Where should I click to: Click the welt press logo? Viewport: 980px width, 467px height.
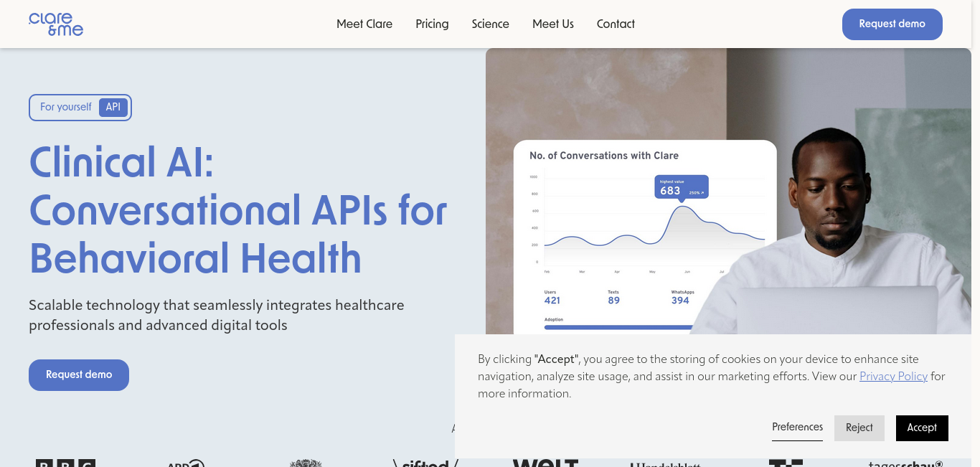tap(545, 463)
